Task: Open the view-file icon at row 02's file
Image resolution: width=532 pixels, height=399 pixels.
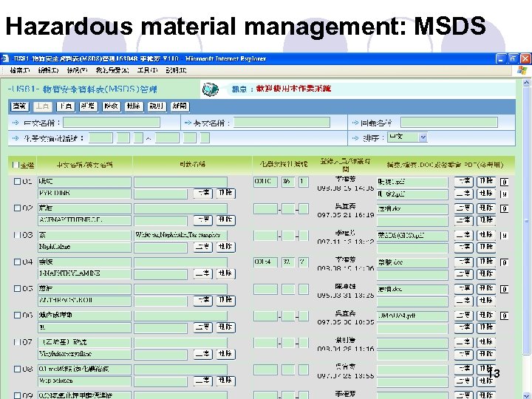Action: click(504, 208)
